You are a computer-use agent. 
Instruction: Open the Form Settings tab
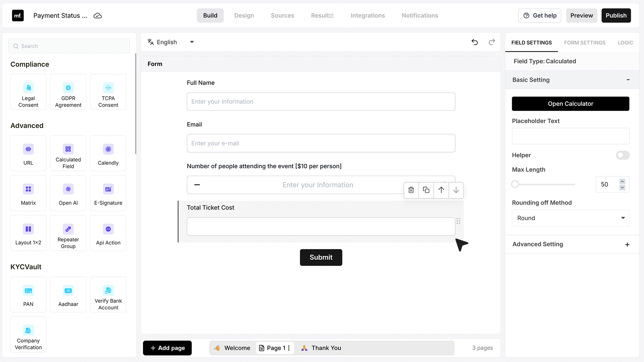coord(585,43)
